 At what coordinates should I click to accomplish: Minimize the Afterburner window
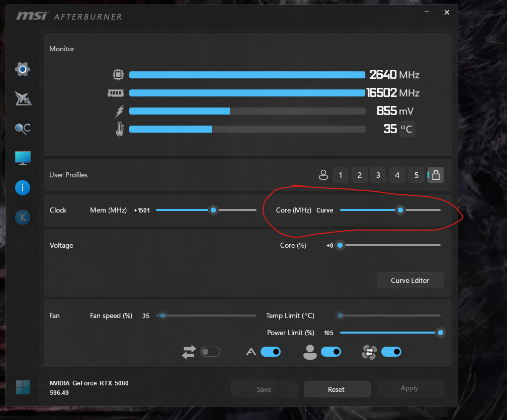(x=427, y=12)
